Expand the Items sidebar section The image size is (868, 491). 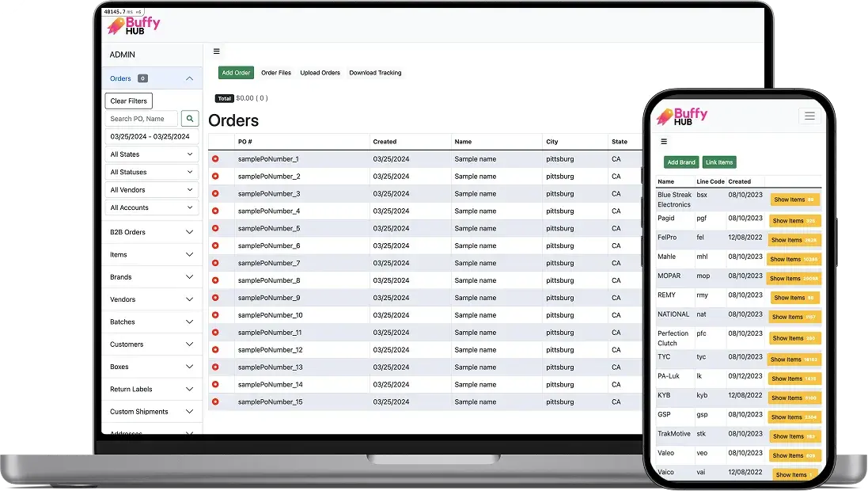[152, 254]
